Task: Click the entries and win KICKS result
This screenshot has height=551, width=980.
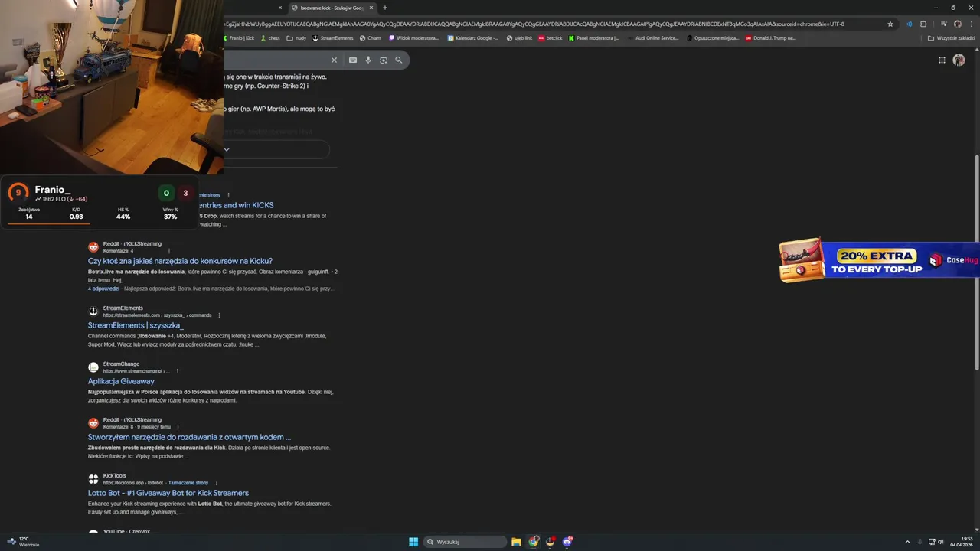Action: (x=237, y=205)
